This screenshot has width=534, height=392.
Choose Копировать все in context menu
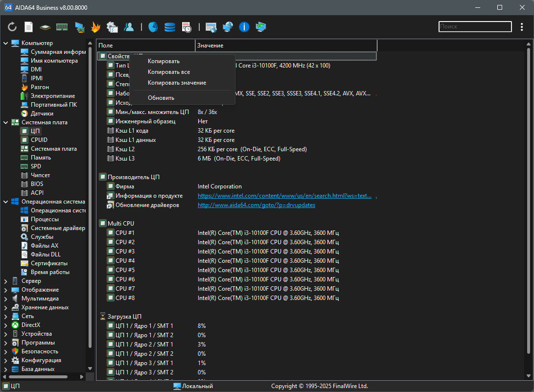tap(183, 72)
